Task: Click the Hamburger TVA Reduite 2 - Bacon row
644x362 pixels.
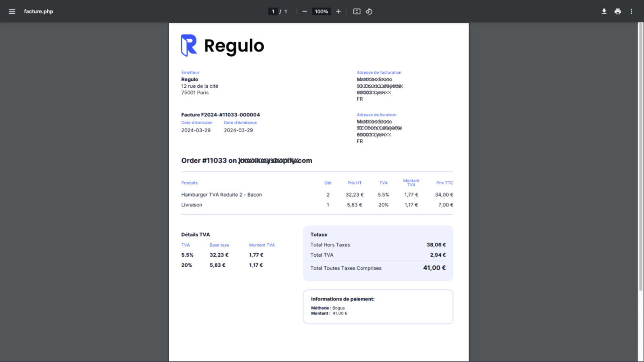Action: pyautogui.click(x=221, y=195)
